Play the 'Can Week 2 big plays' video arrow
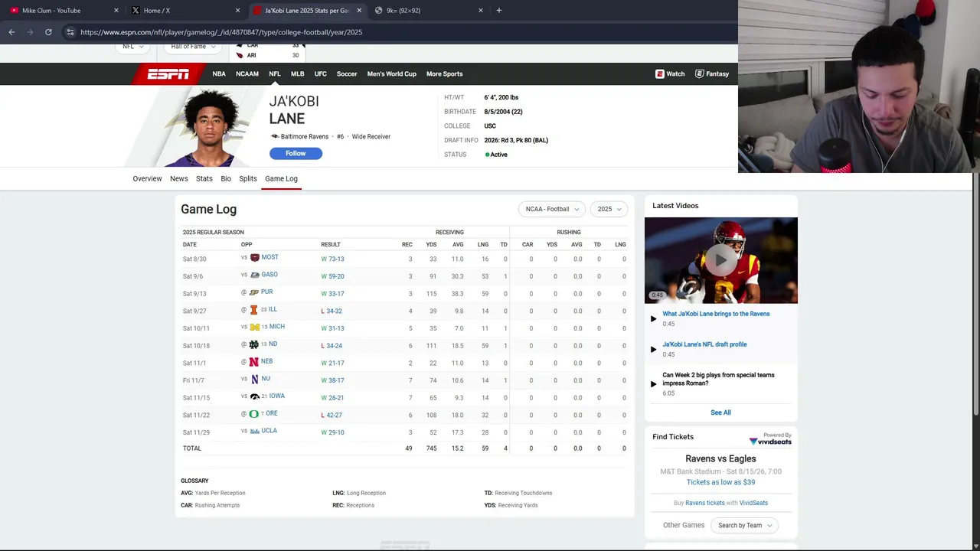Viewport: 980px width, 551px height. pos(653,383)
